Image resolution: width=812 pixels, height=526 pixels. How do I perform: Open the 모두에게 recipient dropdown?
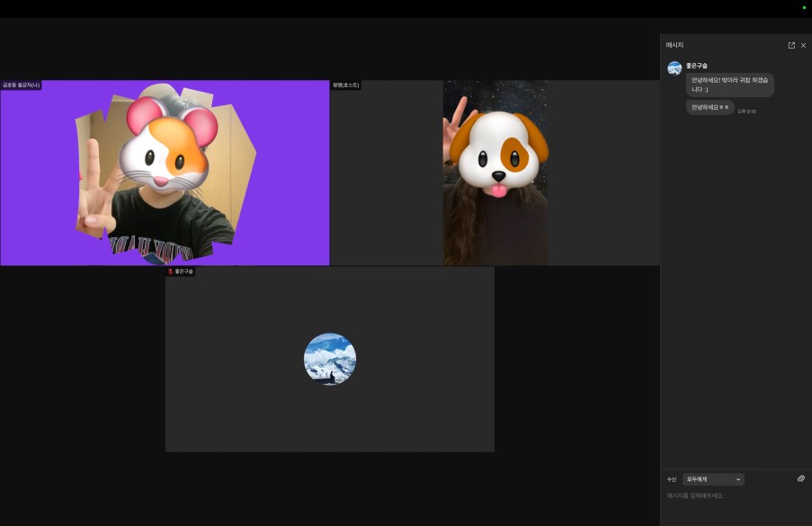pos(713,479)
